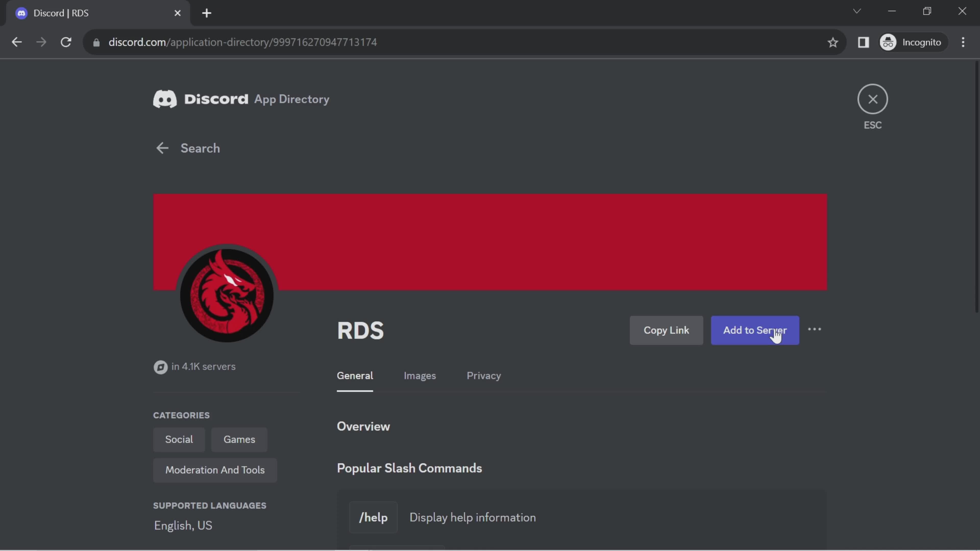Image resolution: width=980 pixels, height=551 pixels.
Task: Click the Discord logo in App Directory header
Action: point(201,99)
